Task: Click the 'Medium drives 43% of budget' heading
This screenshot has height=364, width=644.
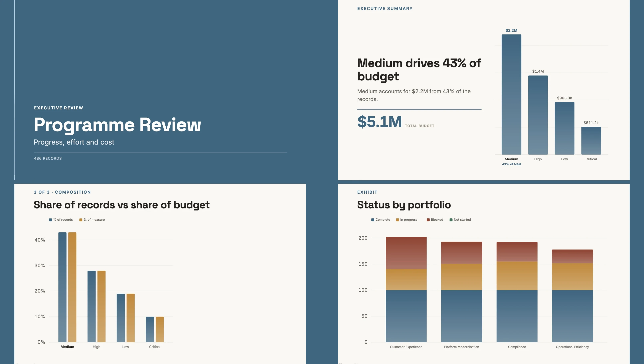Action: (419, 70)
